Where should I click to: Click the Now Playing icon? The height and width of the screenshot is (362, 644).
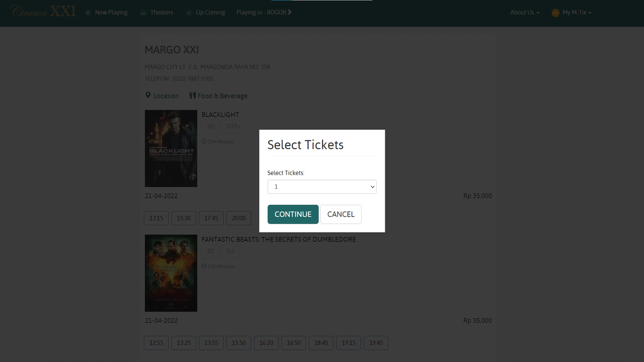click(88, 13)
